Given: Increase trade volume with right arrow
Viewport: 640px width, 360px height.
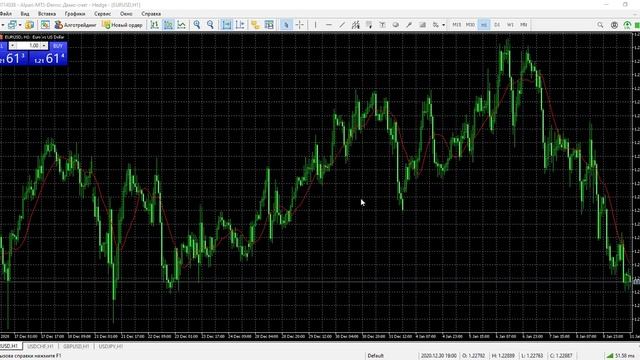Looking at the screenshot, I should click(44, 46).
